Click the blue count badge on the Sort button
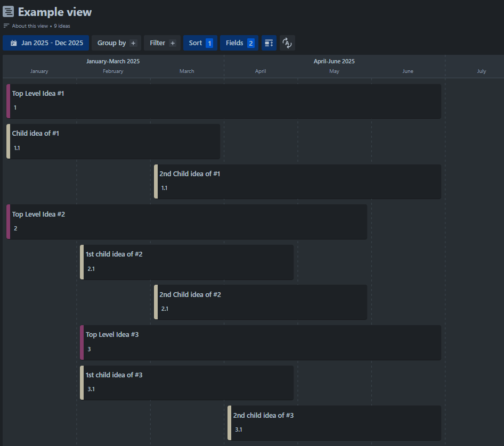 point(210,43)
